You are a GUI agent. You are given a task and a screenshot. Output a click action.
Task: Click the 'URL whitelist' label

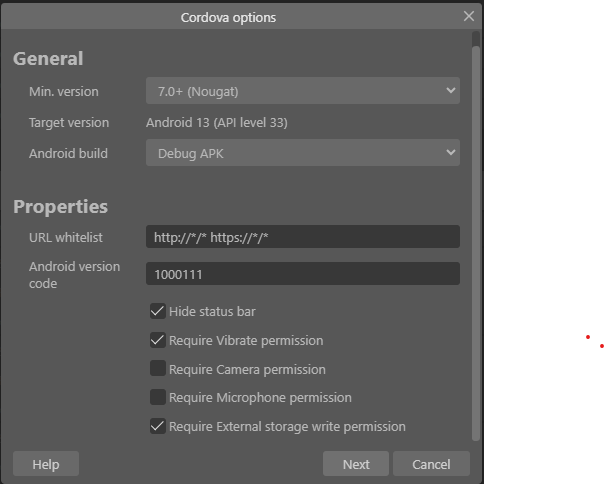(x=66, y=237)
